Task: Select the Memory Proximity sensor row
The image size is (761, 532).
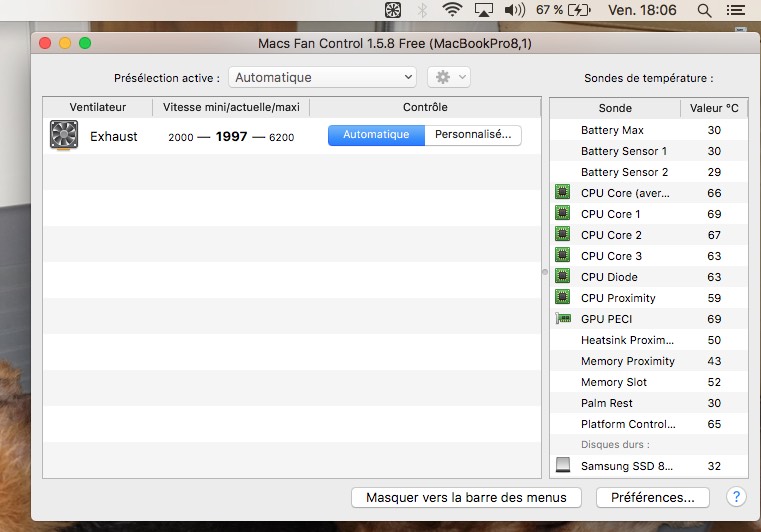Action: click(x=649, y=361)
